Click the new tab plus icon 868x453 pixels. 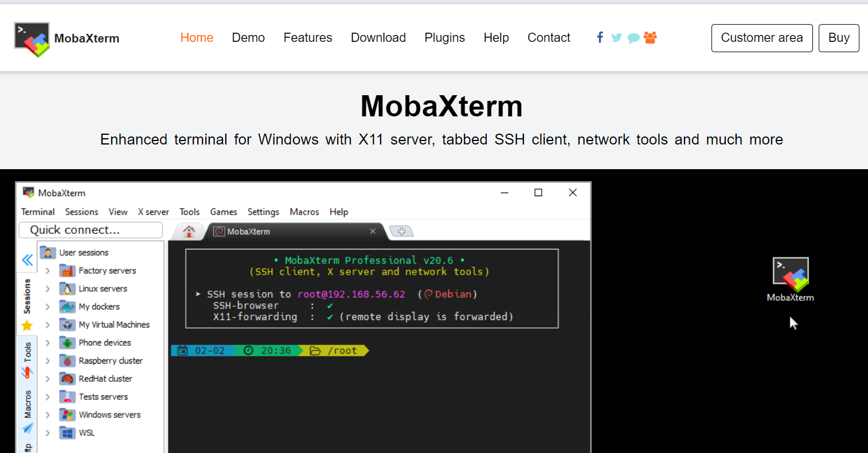pos(401,232)
